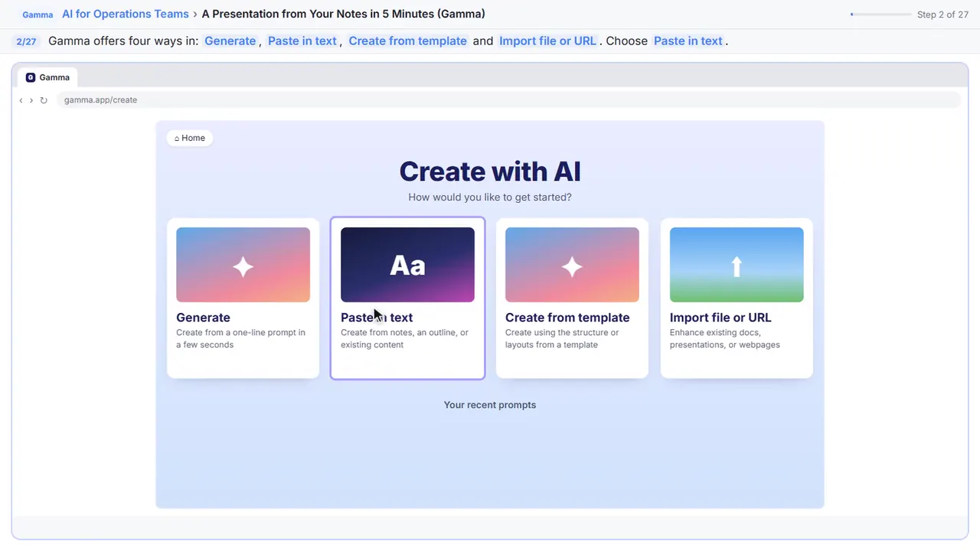Open the Create from template card's sparkle thumbnail

tap(572, 265)
